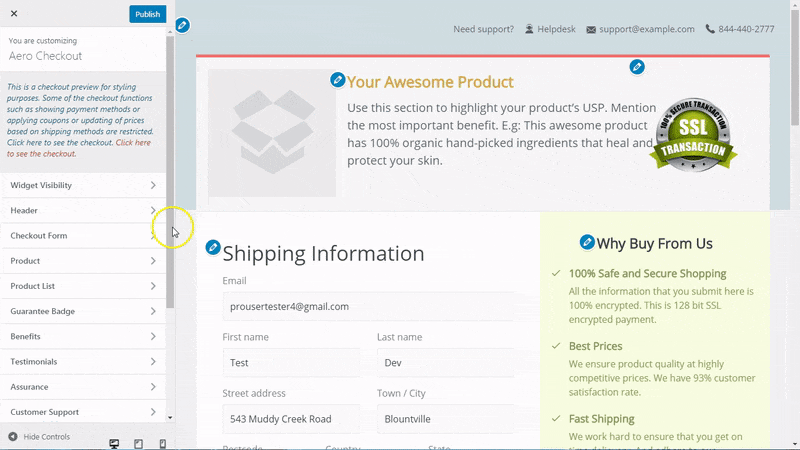Click the checkmark beside Best Prices
The height and width of the screenshot is (450, 800).
click(x=556, y=346)
